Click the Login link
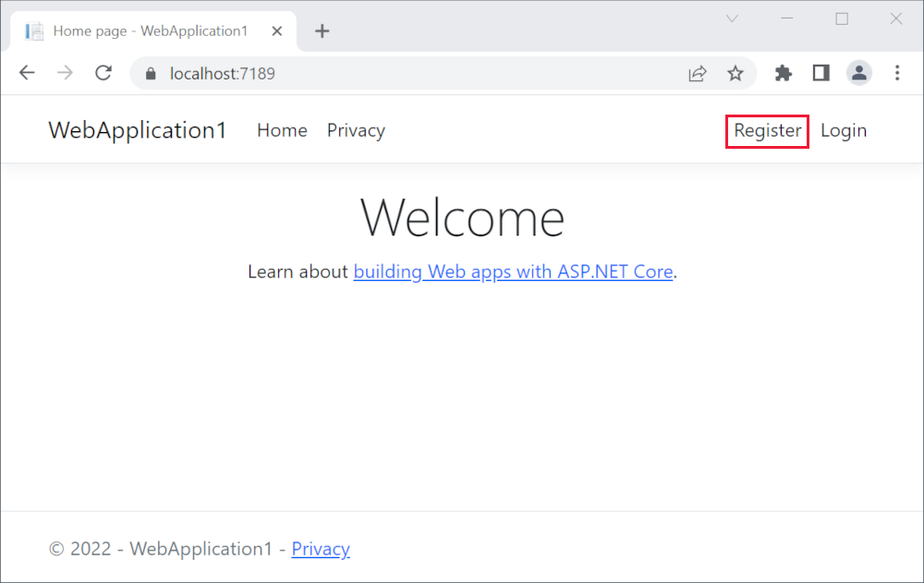Viewport: 924px width, 583px height. (844, 130)
